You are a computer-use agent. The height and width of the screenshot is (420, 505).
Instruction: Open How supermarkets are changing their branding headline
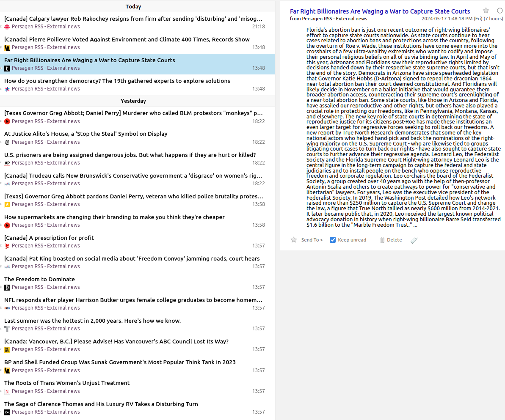point(114,217)
